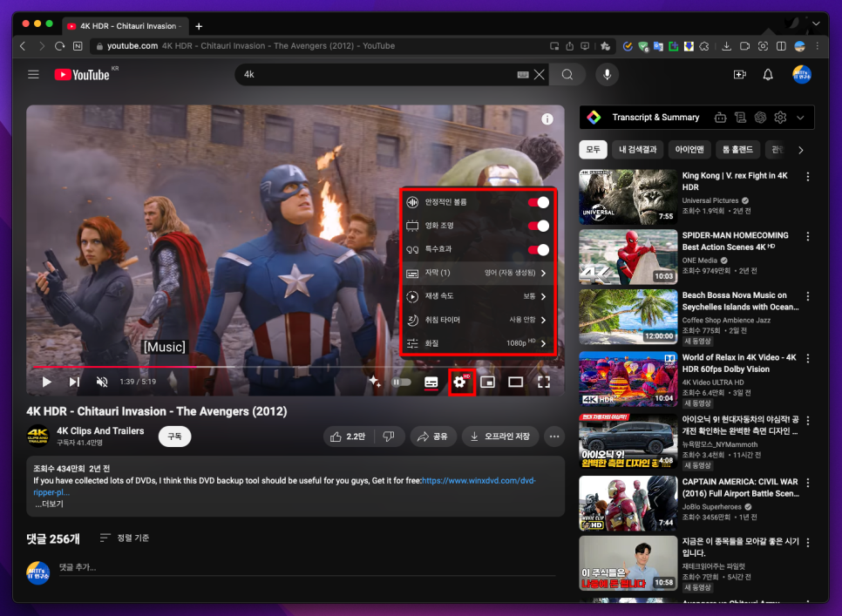Focus the 댓글 추가 comment field
The image size is (842, 616).
tap(307, 568)
